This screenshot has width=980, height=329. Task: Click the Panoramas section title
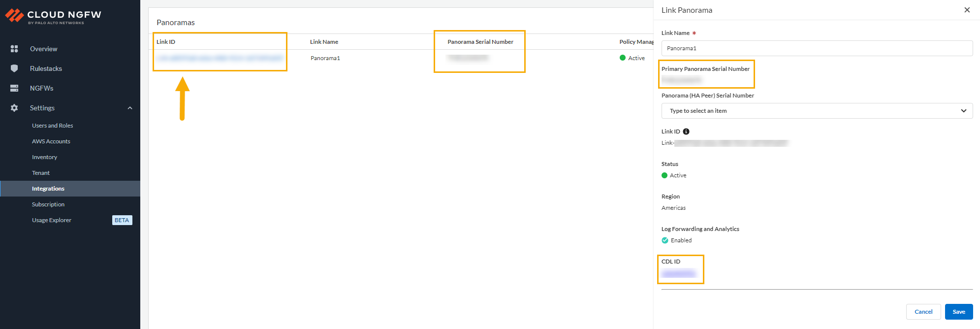tap(176, 23)
